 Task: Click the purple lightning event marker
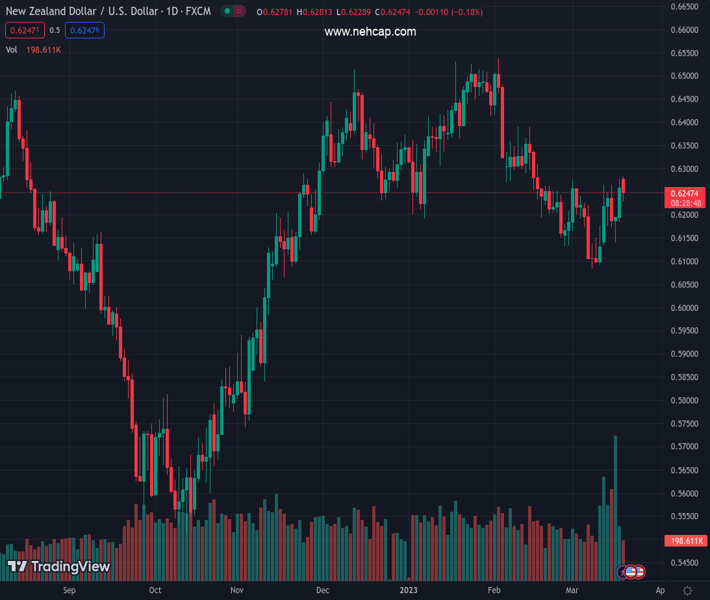624,571
